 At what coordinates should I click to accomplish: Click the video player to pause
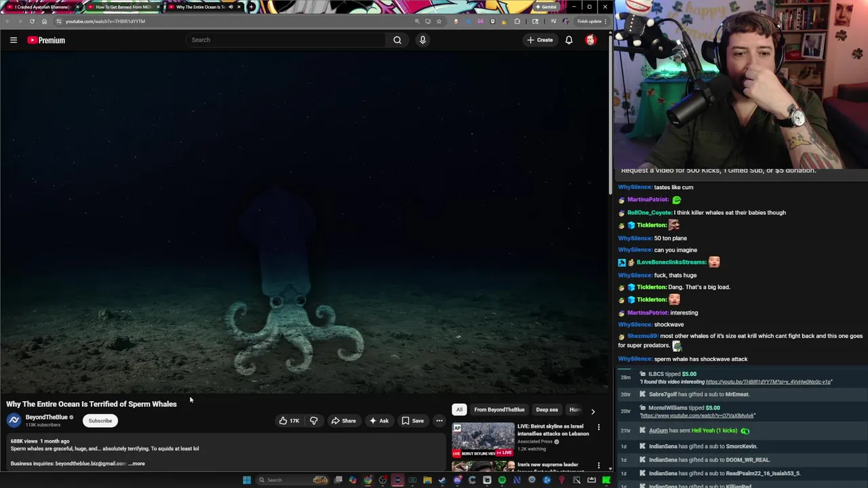tap(305, 222)
